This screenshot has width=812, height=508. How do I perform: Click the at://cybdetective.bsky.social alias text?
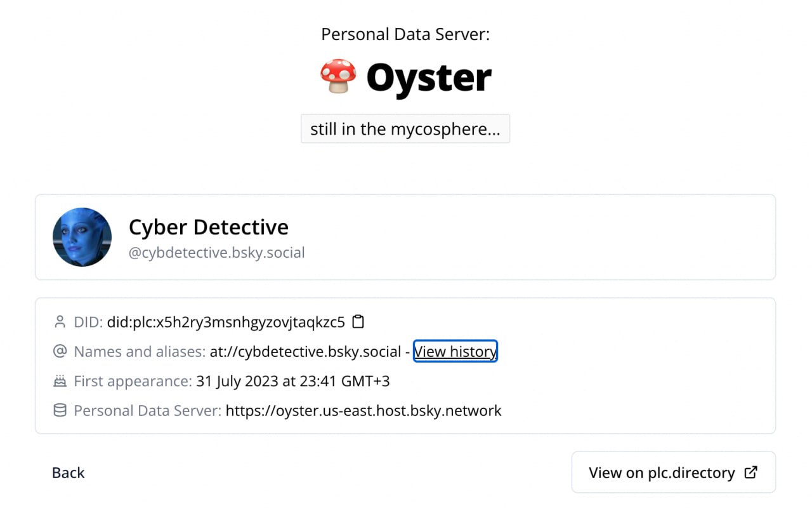click(306, 351)
